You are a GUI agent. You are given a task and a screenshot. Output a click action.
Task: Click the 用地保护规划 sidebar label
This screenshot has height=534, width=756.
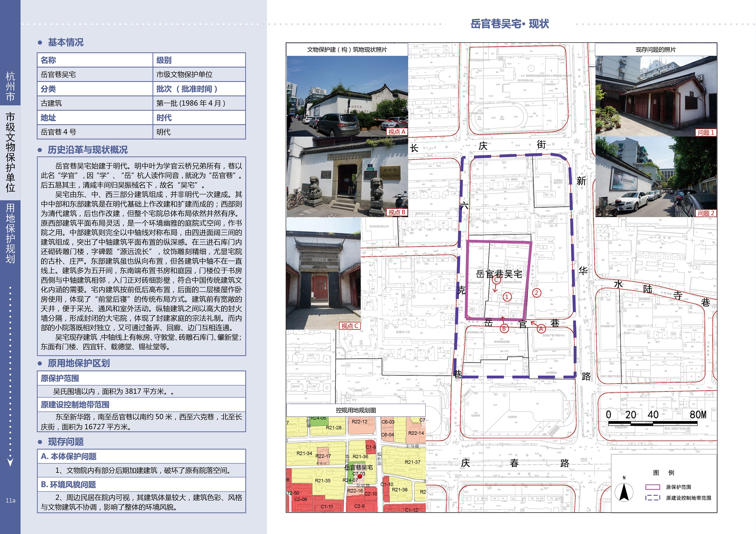tap(10, 233)
